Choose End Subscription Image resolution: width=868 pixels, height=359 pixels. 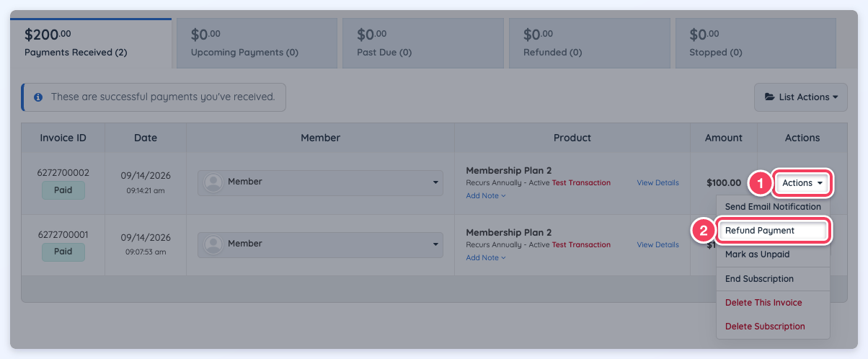(773, 279)
